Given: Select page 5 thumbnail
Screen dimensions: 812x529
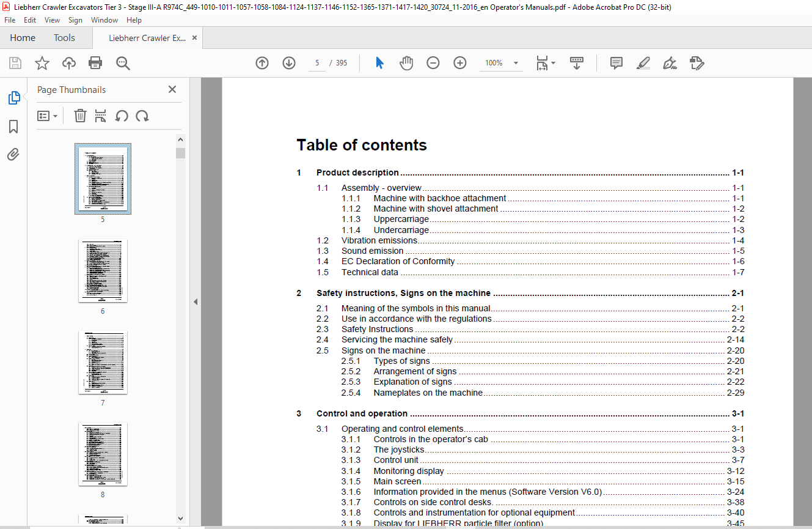Looking at the screenshot, I should (103, 179).
